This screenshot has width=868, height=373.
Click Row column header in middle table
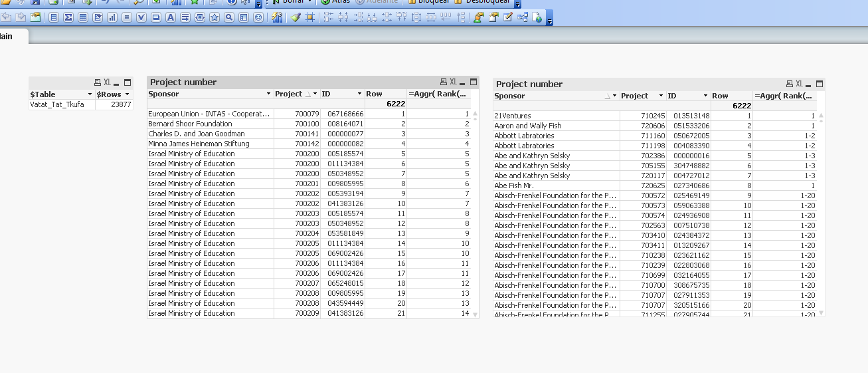[385, 94]
